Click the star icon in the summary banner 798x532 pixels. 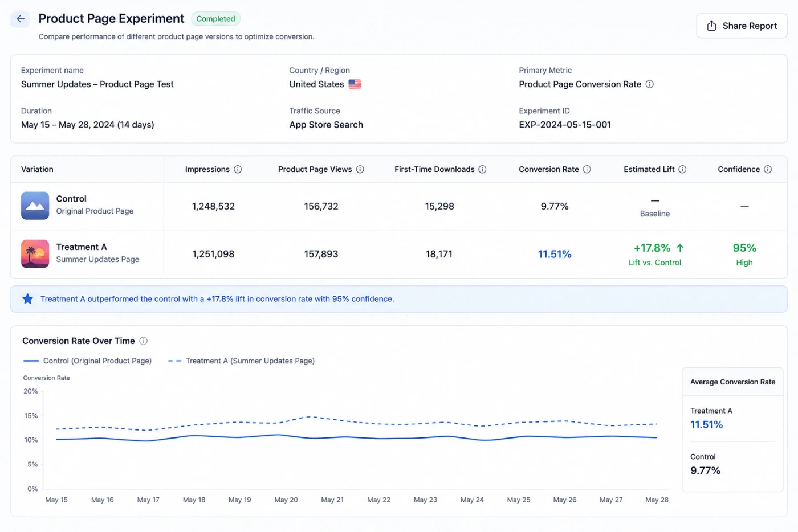click(x=27, y=299)
